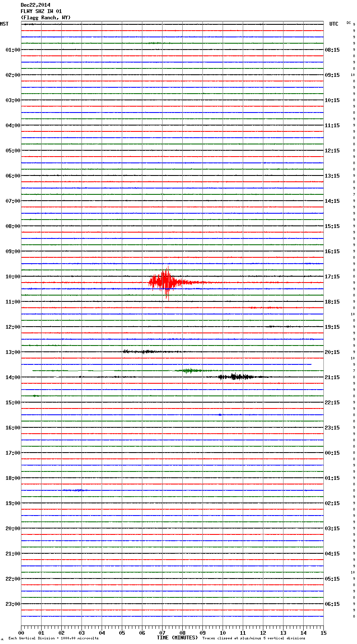Click the DC column header

tap(349, 23)
